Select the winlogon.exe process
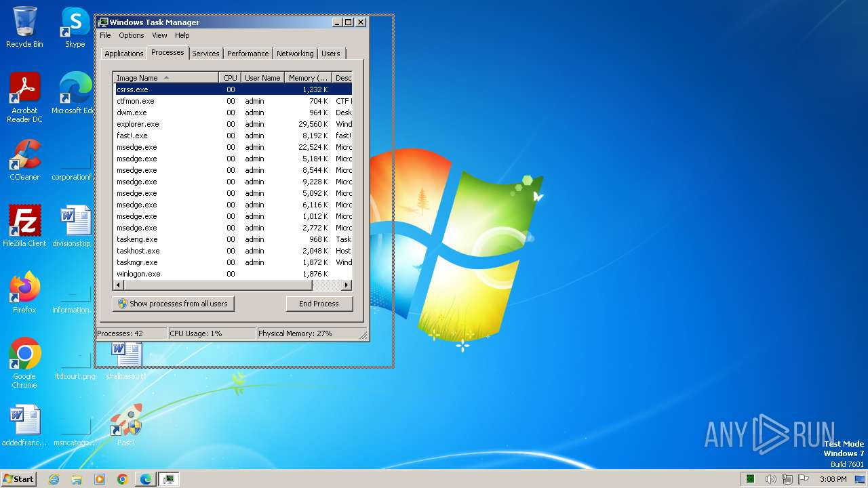Image resolution: width=868 pixels, height=488 pixels. 233,274
